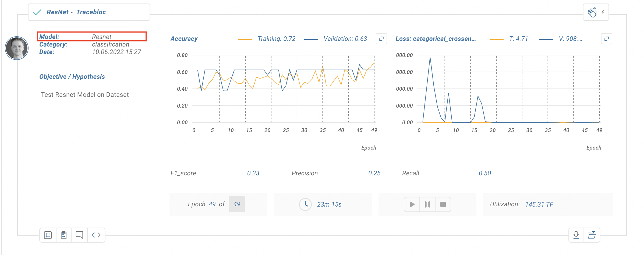This screenshot has width=644, height=255.
Task: Click the Objective / Hypothesis heading
Action: click(x=72, y=77)
